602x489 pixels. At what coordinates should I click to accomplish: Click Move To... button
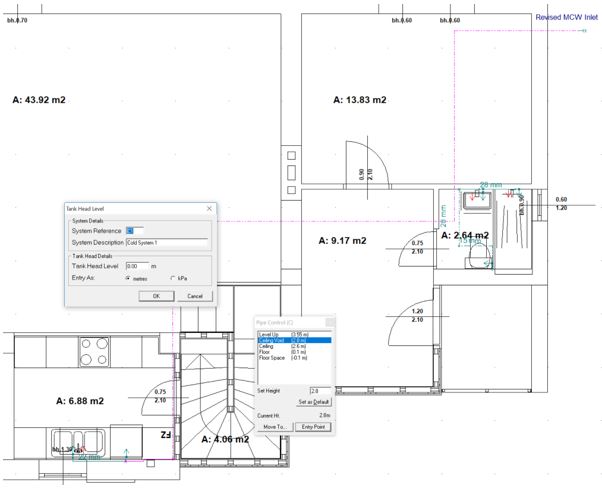point(275,427)
